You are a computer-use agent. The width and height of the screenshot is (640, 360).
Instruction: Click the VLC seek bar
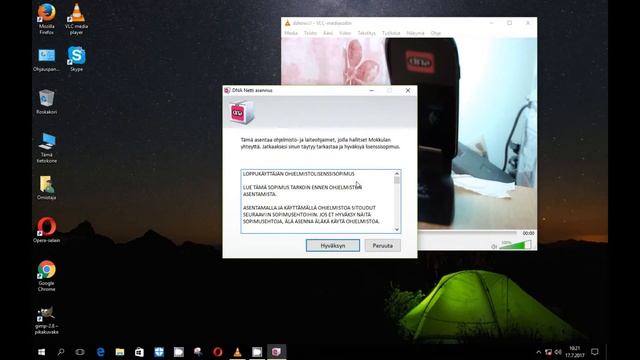pyautogui.click(x=467, y=233)
